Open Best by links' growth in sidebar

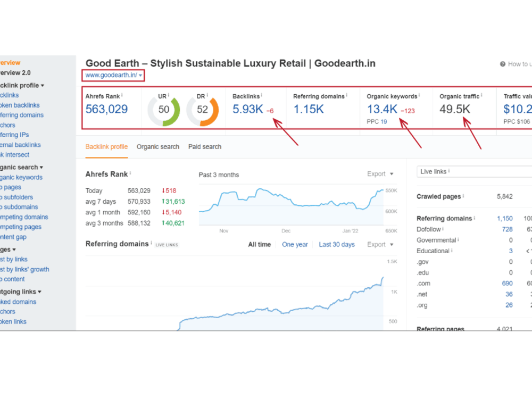(x=24, y=269)
